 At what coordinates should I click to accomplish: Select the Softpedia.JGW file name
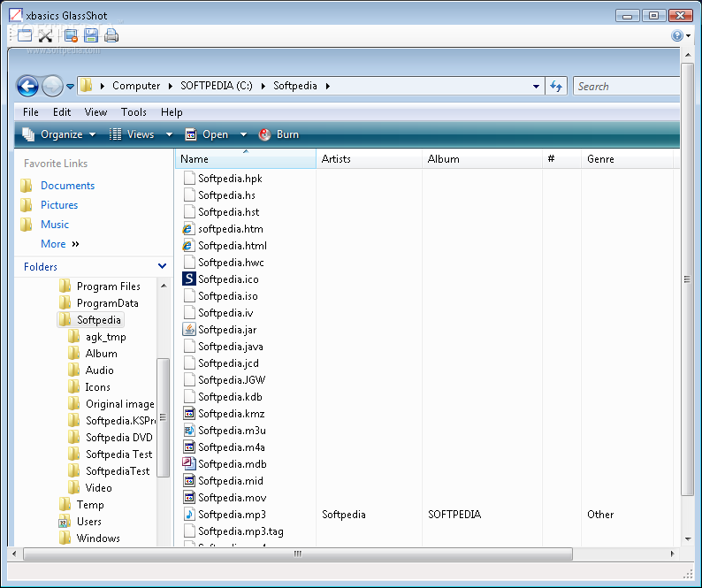232,379
